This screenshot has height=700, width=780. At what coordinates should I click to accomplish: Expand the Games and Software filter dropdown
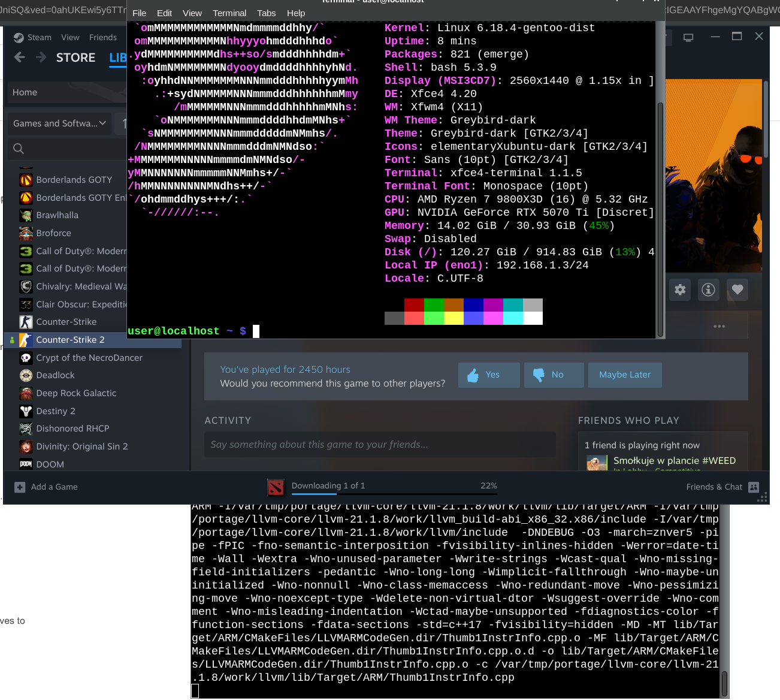pos(60,123)
